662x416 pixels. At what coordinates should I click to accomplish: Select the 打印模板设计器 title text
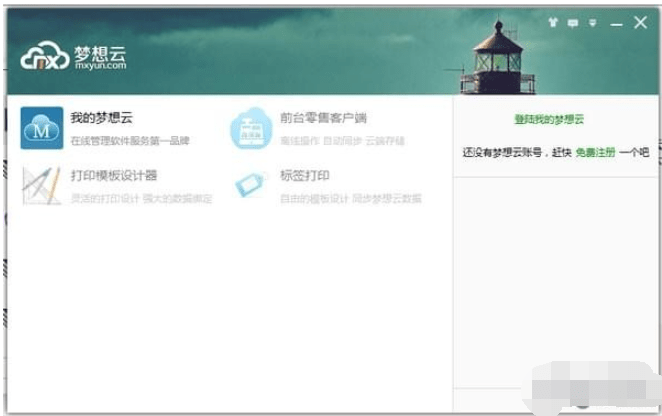pos(114,175)
